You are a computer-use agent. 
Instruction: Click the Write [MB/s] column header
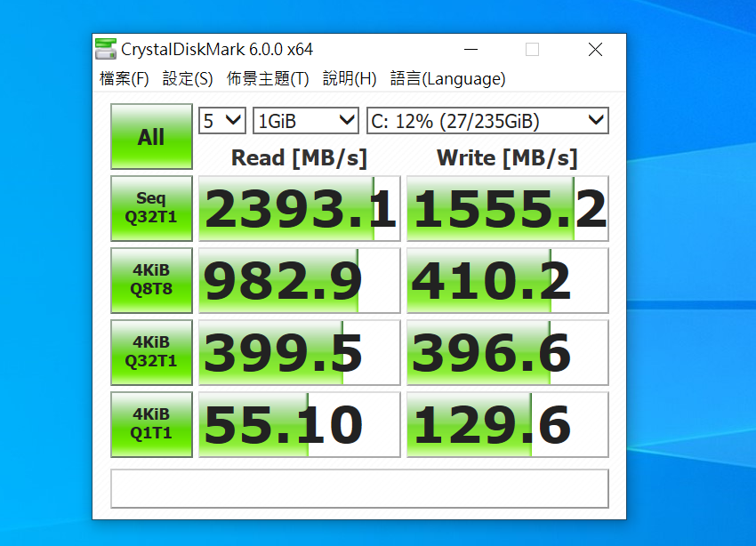(x=507, y=158)
